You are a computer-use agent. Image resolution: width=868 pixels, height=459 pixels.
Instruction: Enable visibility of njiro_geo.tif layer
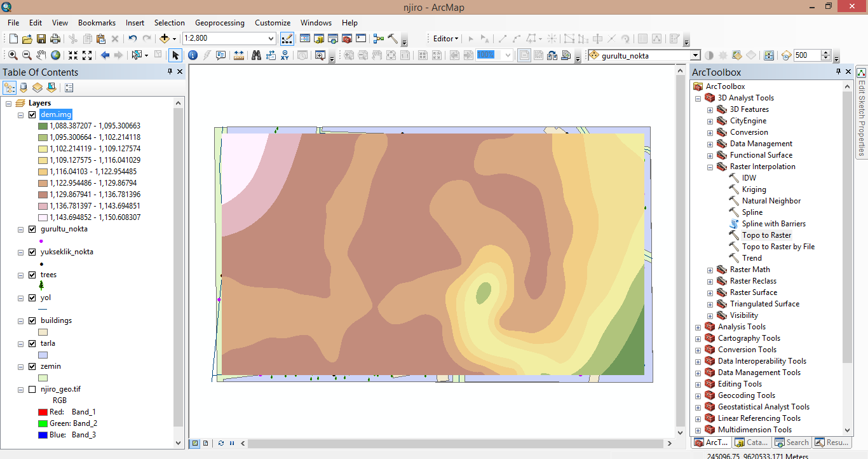click(32, 388)
